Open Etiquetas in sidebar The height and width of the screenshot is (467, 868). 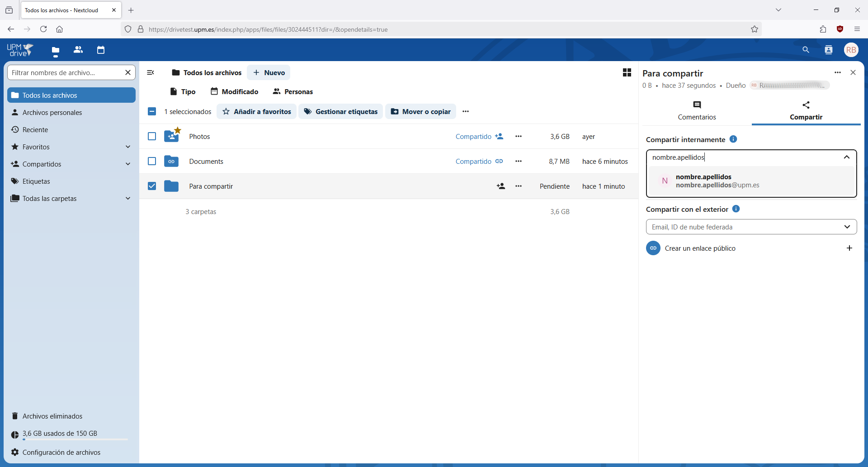point(71,181)
